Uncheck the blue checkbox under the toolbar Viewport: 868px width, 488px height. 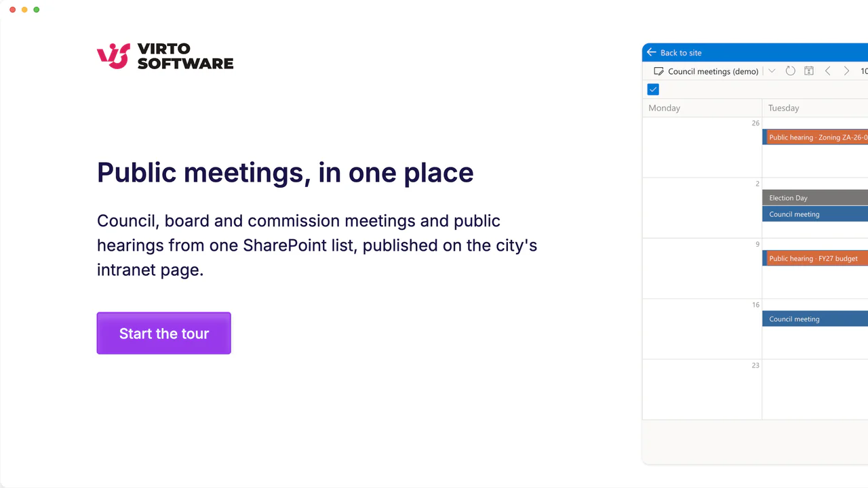(x=653, y=89)
